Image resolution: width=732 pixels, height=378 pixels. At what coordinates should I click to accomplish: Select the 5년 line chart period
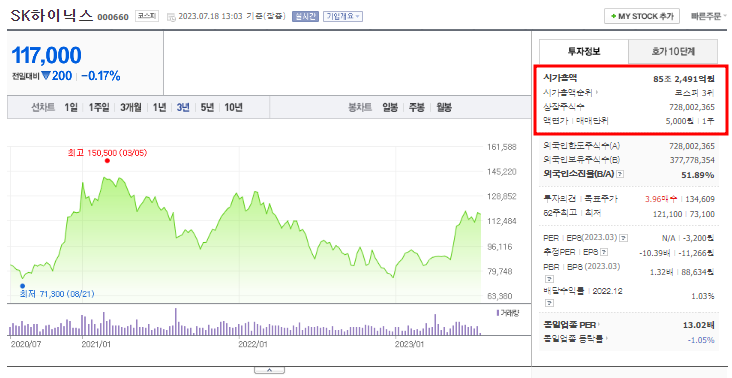[207, 107]
